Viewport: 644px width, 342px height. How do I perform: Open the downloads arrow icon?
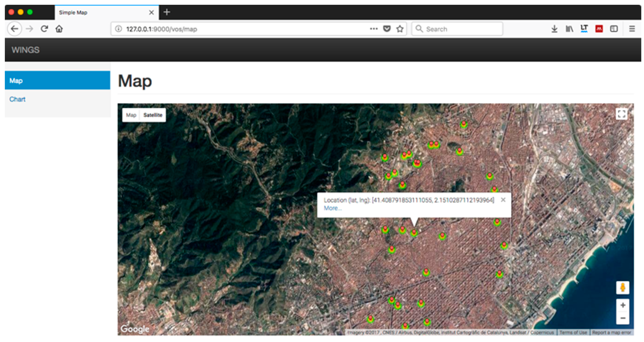[554, 29]
